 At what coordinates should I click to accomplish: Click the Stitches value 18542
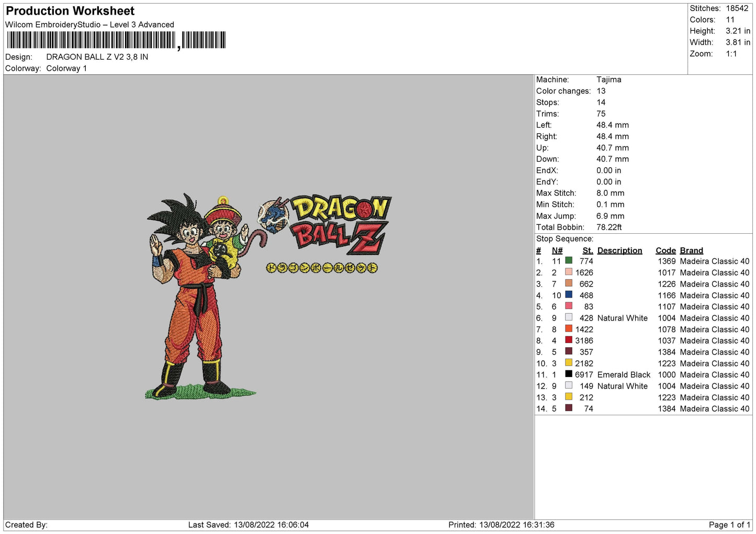pyautogui.click(x=737, y=8)
